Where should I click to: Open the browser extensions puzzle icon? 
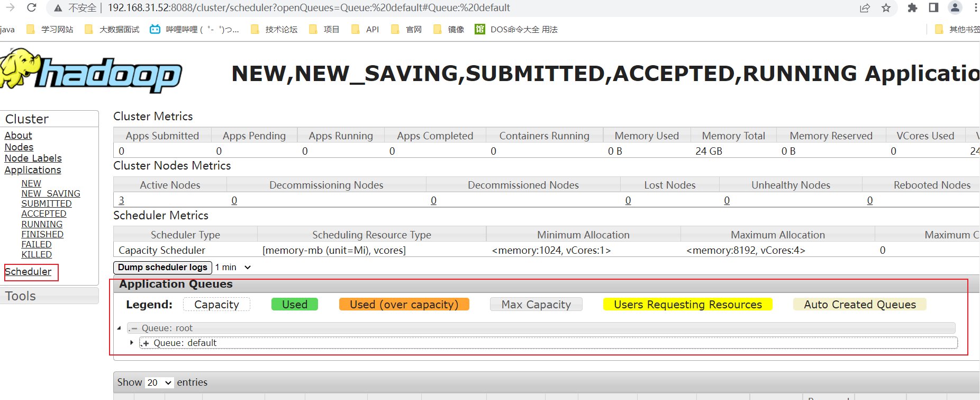(x=912, y=8)
